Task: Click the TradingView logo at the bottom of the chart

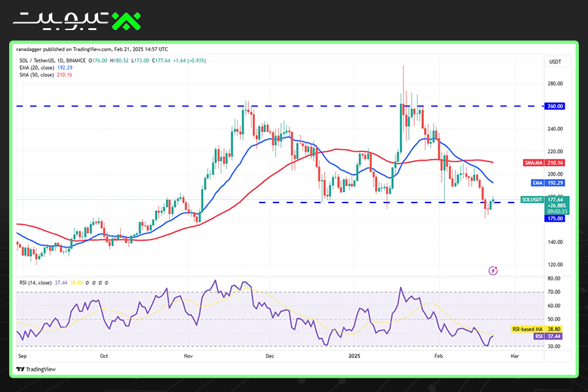Action: (x=36, y=369)
